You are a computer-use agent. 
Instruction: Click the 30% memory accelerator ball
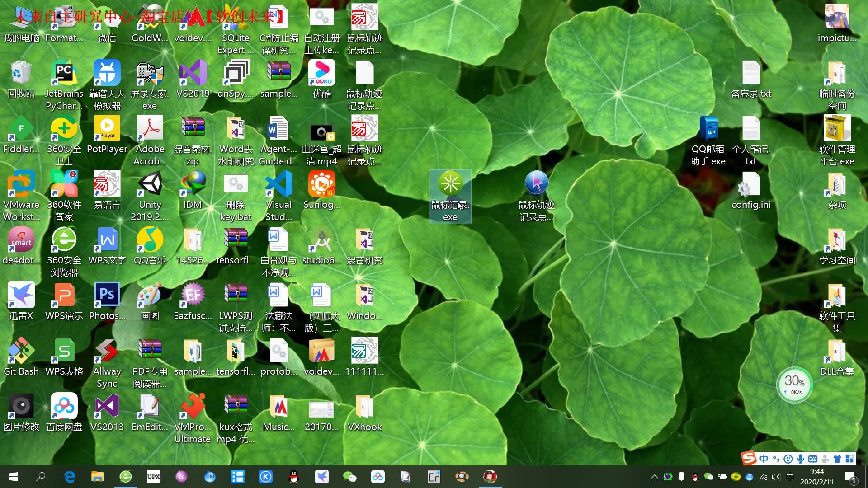794,385
